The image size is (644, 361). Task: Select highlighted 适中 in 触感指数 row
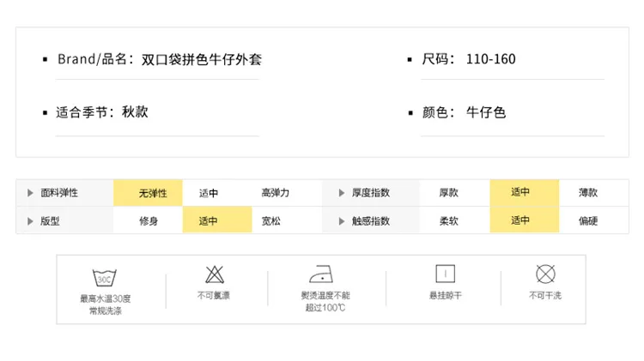pos(525,220)
